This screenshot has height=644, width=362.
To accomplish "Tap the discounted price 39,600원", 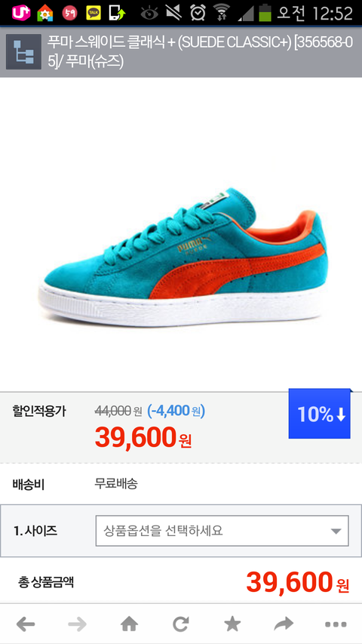I will click(143, 437).
